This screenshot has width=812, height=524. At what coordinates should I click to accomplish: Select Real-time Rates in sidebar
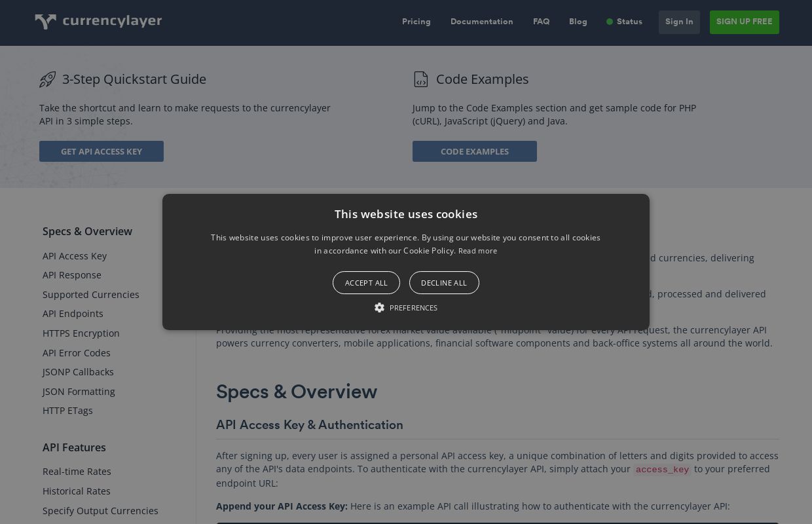[x=77, y=472]
